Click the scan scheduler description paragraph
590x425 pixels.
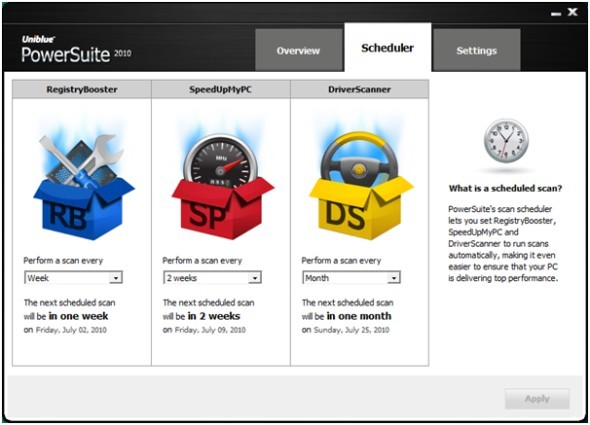(503, 244)
